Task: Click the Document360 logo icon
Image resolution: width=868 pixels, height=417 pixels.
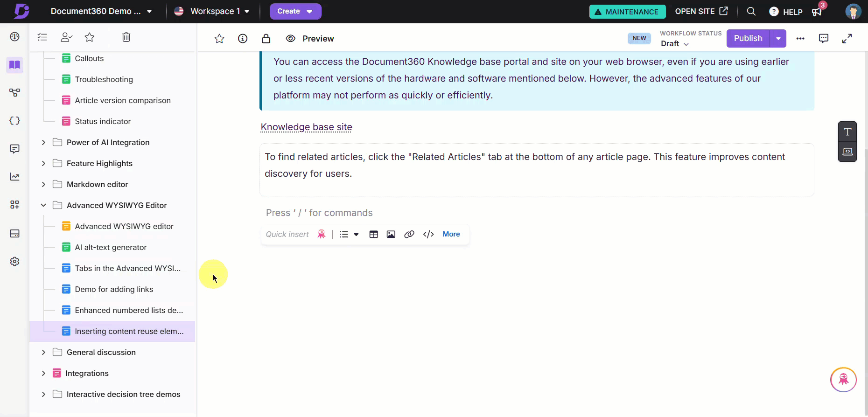Action: [x=21, y=11]
